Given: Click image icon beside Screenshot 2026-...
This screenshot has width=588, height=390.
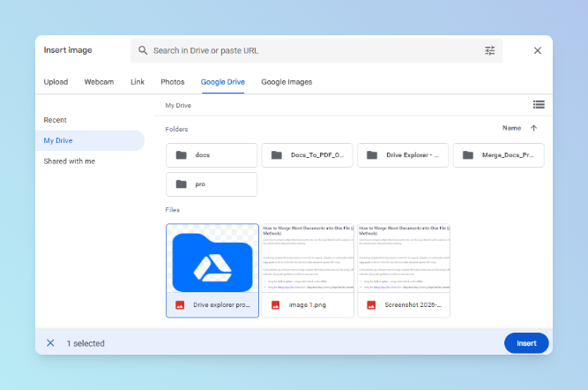Looking at the screenshot, I should [371, 305].
